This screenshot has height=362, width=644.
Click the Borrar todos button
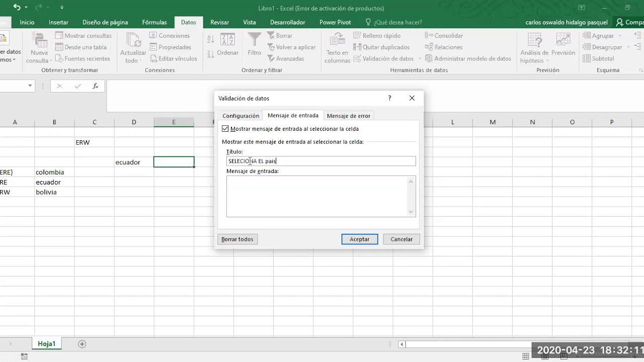click(x=237, y=239)
